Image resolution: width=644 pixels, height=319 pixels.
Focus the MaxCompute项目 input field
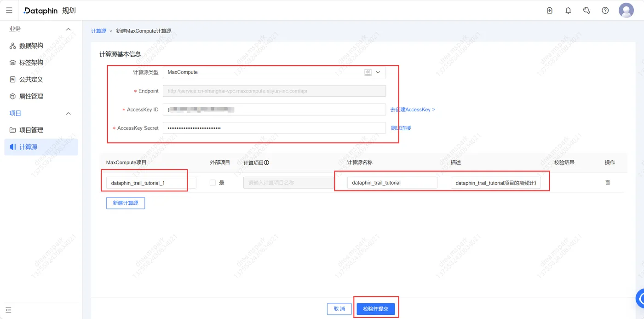151,183
